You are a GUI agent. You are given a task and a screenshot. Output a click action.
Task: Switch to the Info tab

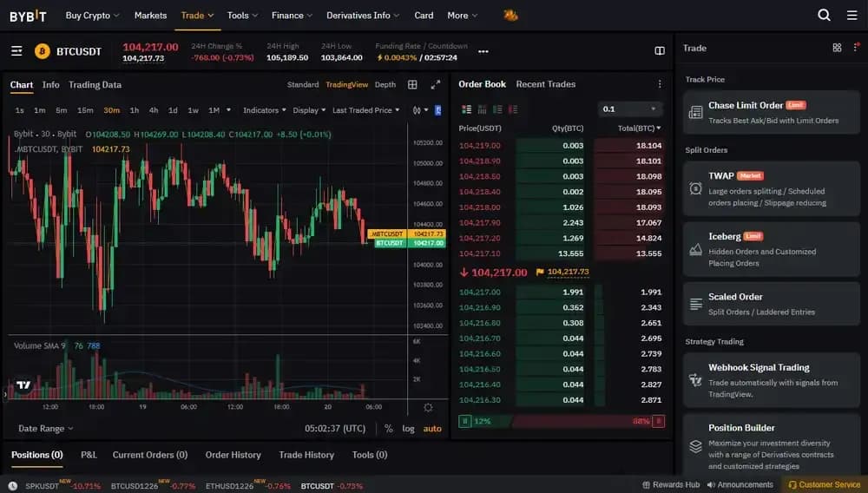tap(50, 85)
